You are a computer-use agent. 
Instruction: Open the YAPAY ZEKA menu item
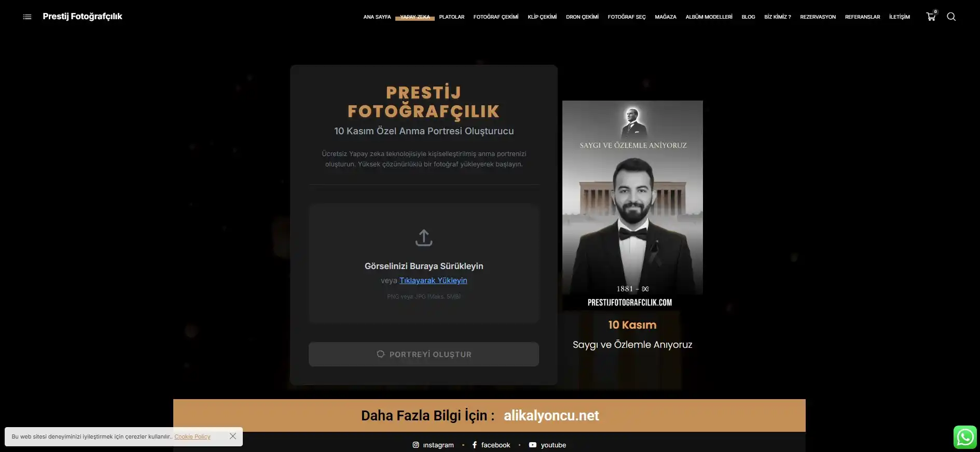(415, 17)
